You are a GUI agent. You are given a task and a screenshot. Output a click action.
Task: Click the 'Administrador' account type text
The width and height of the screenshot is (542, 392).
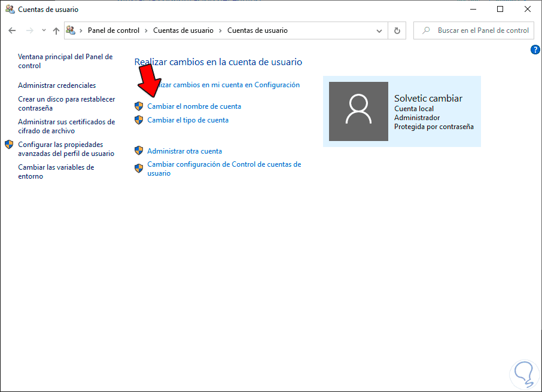(417, 118)
